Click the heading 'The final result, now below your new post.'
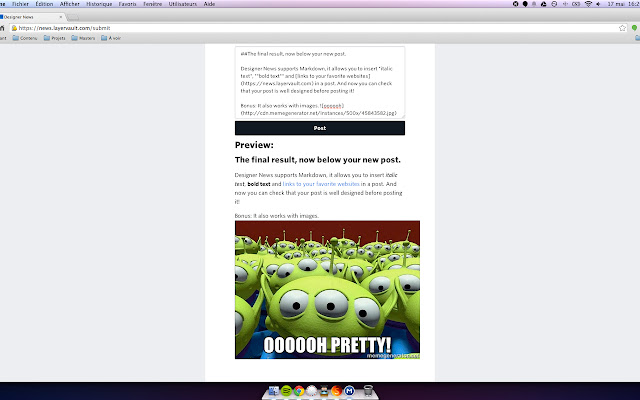Screen dimensions: 640x400 318,160
